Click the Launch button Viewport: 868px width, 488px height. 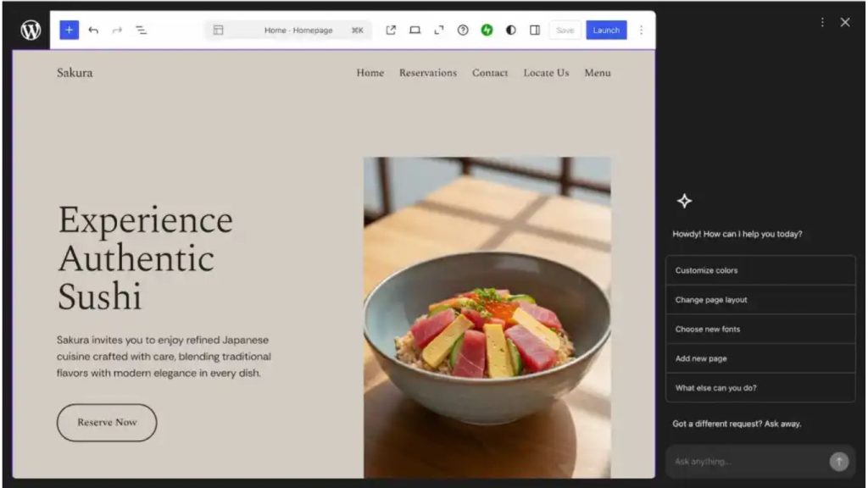(606, 30)
